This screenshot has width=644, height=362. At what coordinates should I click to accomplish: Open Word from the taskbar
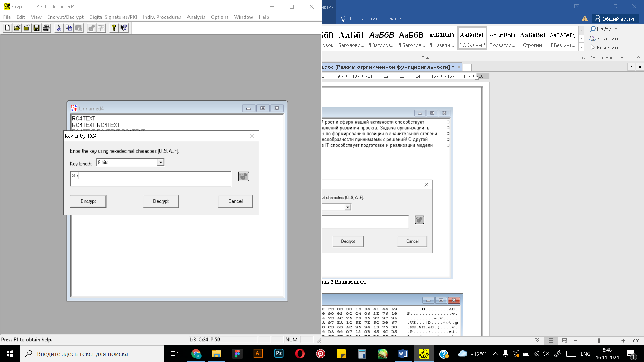pyautogui.click(x=403, y=354)
